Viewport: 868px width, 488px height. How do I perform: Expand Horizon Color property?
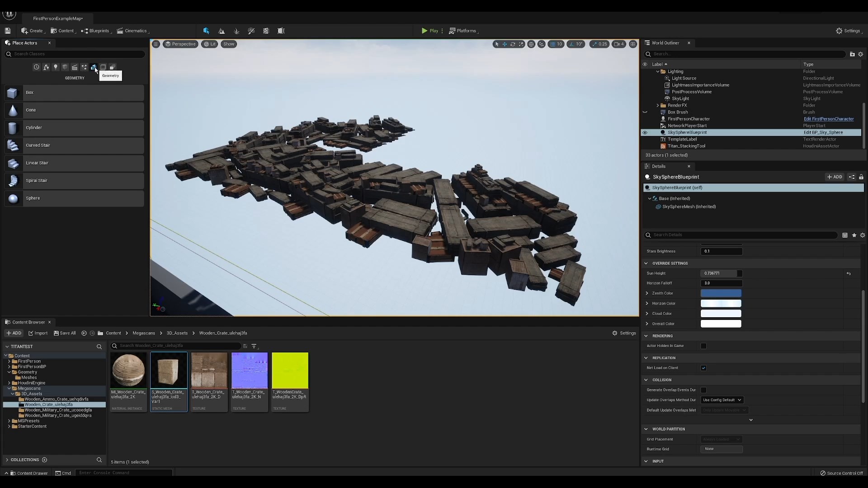pyautogui.click(x=647, y=303)
